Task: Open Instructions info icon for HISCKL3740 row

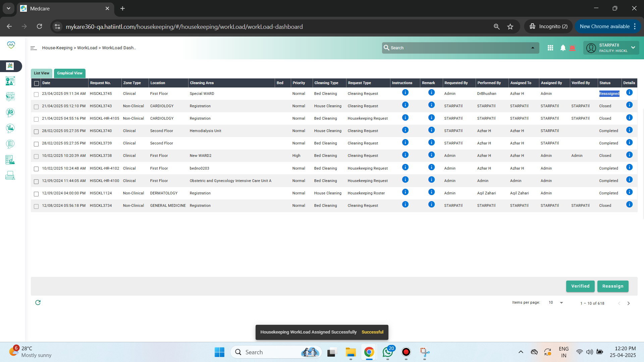Action: [x=405, y=130]
